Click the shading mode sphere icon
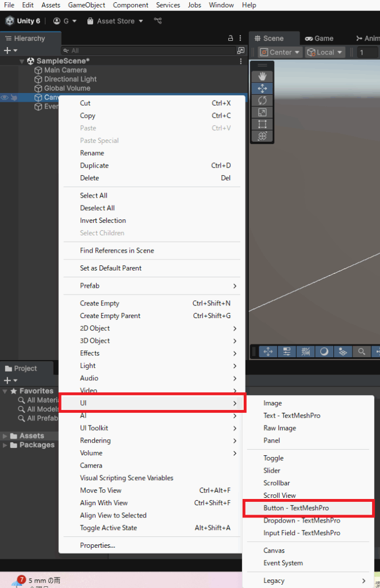The height and width of the screenshot is (588, 380). tap(324, 351)
